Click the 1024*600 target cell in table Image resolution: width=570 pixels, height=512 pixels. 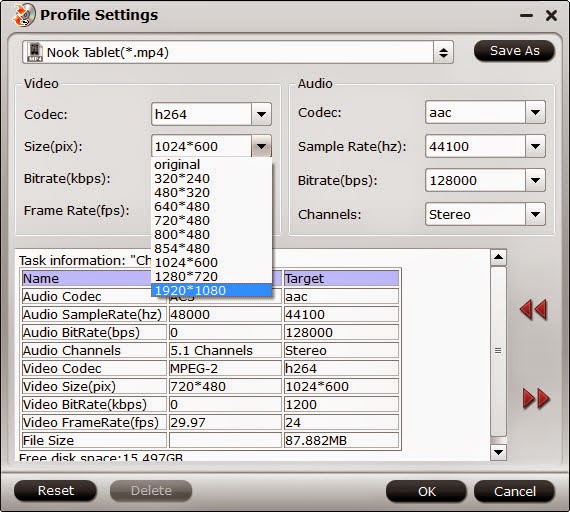pyautogui.click(x=341, y=387)
